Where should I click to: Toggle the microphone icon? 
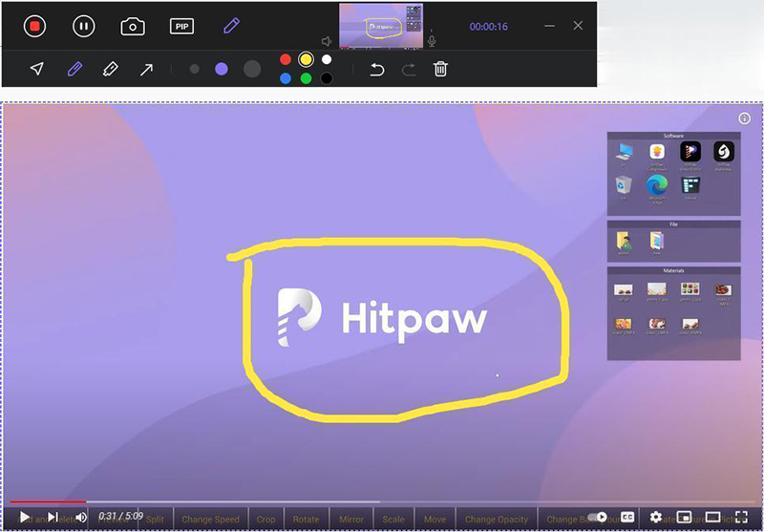pos(432,40)
